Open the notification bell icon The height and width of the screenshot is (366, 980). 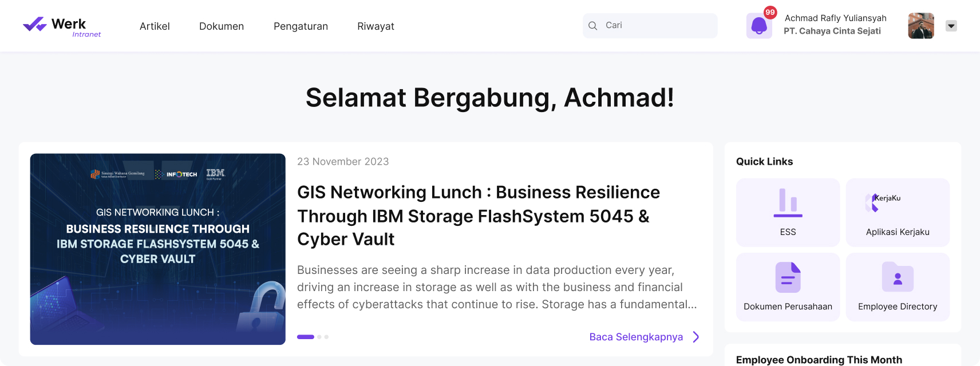[759, 26]
